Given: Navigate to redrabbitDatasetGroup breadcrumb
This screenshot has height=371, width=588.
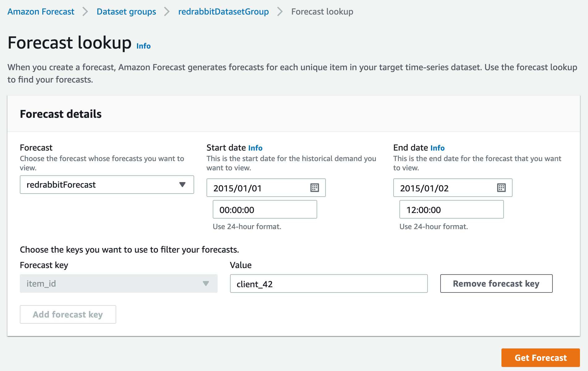Looking at the screenshot, I should [224, 12].
